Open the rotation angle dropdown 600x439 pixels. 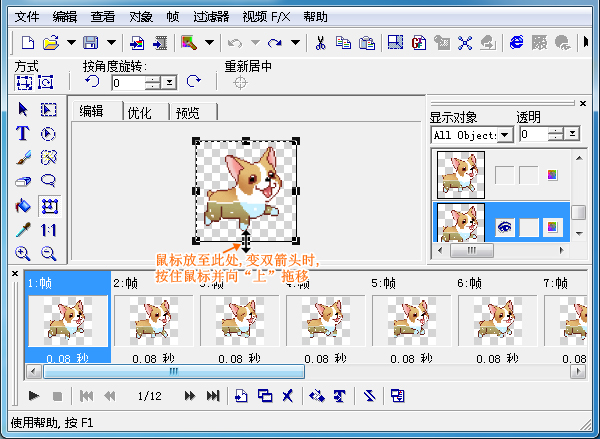[x=169, y=82]
